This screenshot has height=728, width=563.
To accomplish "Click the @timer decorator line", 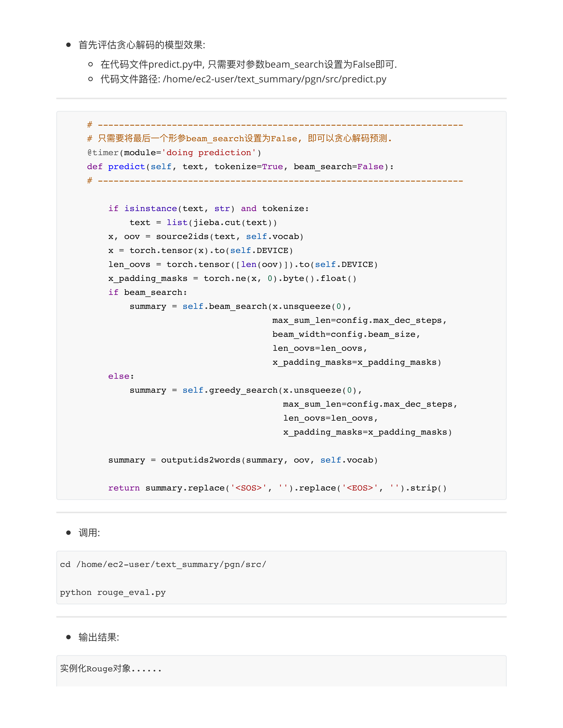I will (x=174, y=153).
